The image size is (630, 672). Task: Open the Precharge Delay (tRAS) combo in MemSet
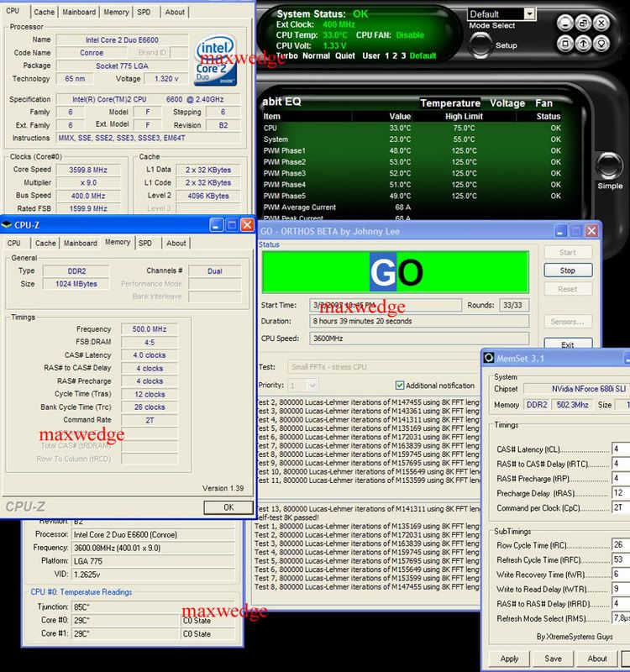click(x=621, y=492)
